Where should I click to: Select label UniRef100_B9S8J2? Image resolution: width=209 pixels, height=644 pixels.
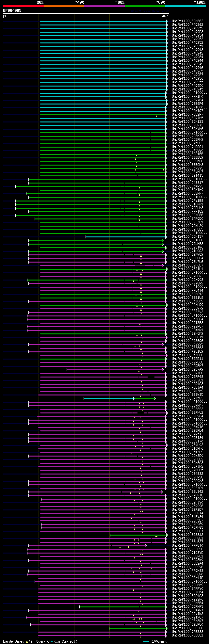click(x=187, y=535)
